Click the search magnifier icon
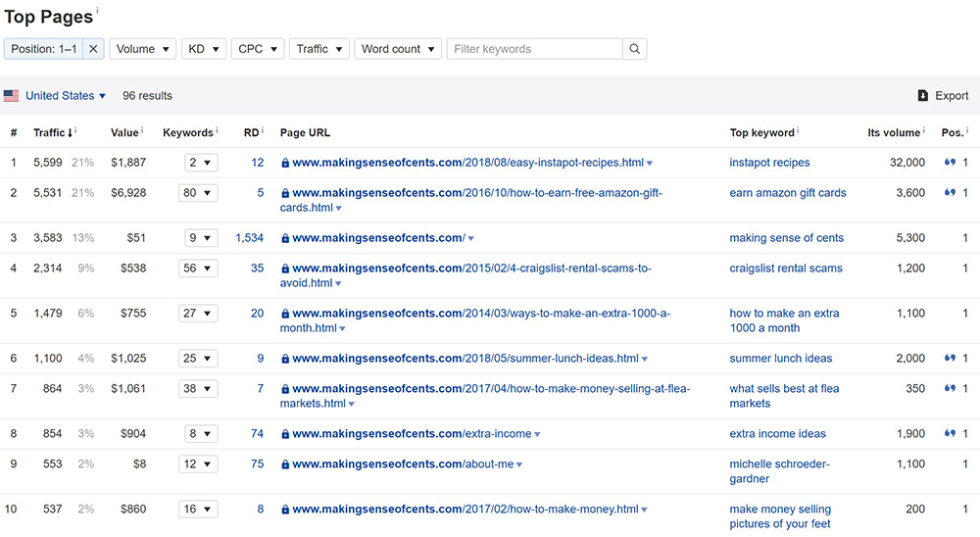 point(634,49)
